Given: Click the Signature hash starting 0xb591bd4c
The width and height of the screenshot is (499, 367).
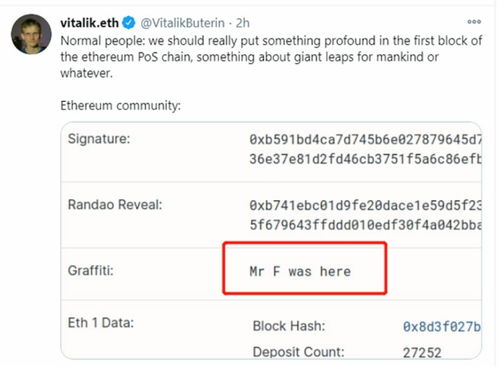Looking at the screenshot, I should pyautogui.click(x=365, y=139).
